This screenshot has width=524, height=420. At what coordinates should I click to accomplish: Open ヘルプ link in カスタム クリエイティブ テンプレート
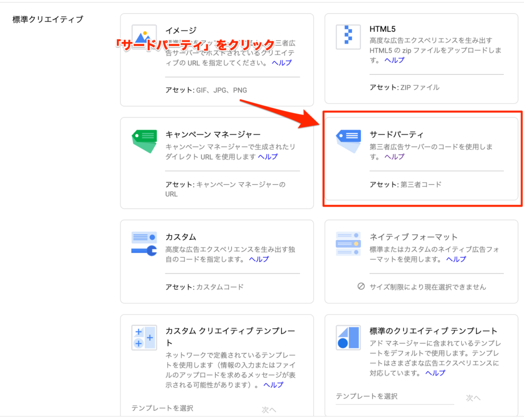[273, 385]
